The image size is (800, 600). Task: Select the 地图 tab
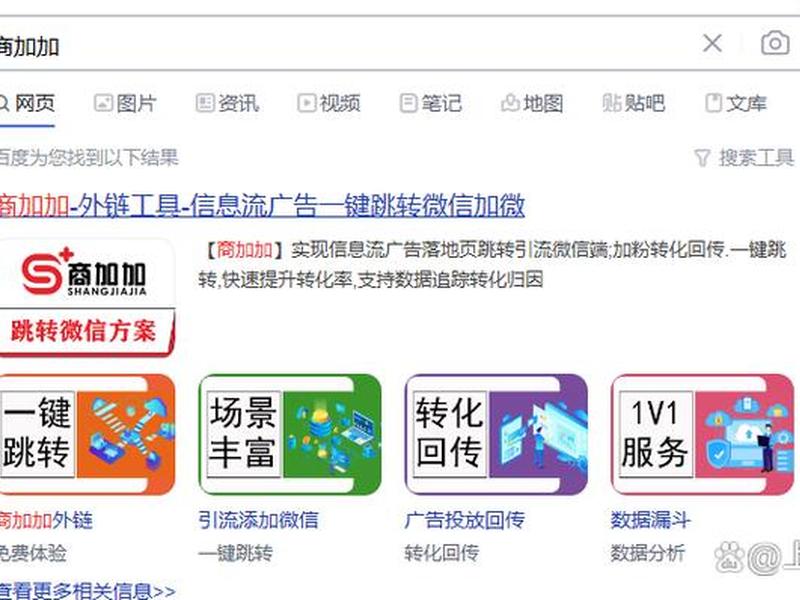point(532,104)
